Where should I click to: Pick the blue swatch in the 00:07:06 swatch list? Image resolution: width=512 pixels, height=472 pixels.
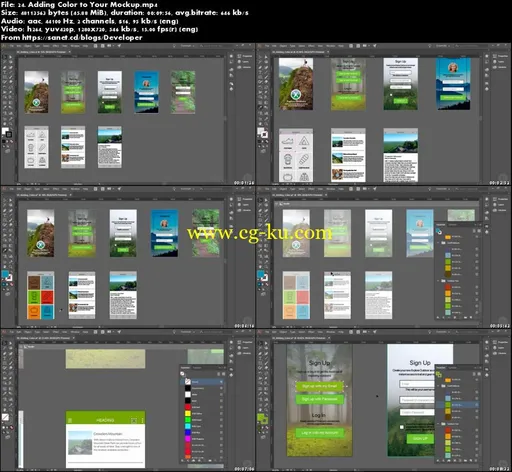coord(188,433)
